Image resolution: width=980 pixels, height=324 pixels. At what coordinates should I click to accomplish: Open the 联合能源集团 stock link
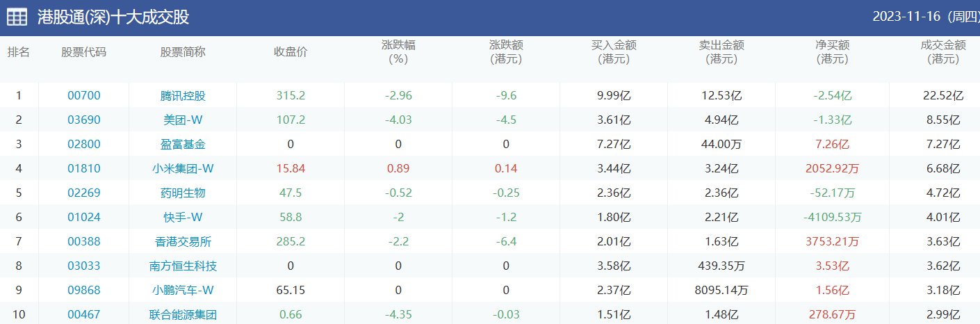(183, 314)
